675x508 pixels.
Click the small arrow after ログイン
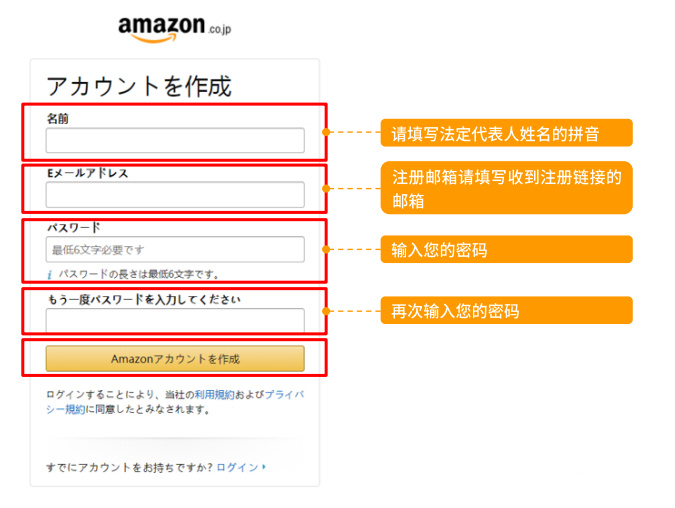[x=264, y=467]
